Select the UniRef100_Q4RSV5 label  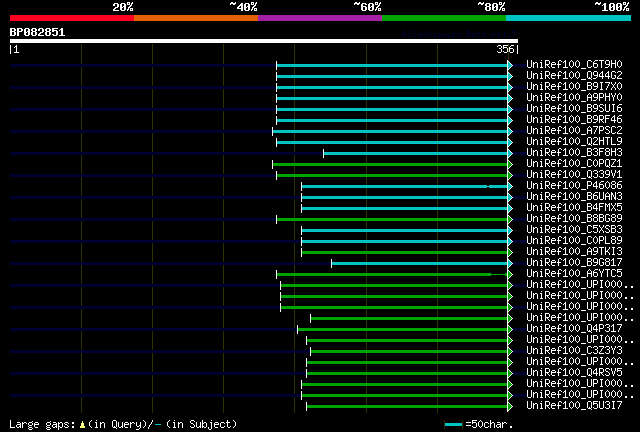[574, 373]
